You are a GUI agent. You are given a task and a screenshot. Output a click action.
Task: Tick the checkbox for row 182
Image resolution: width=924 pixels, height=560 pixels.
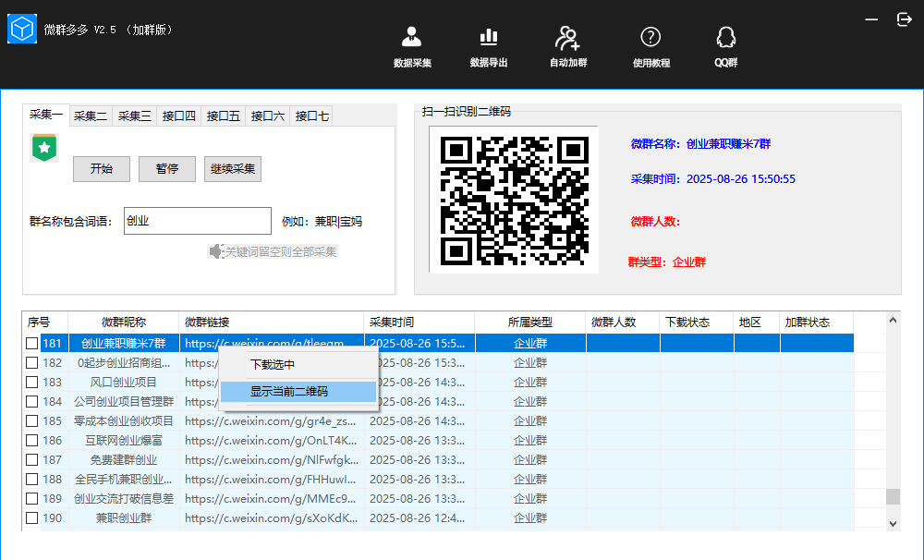pyautogui.click(x=32, y=363)
